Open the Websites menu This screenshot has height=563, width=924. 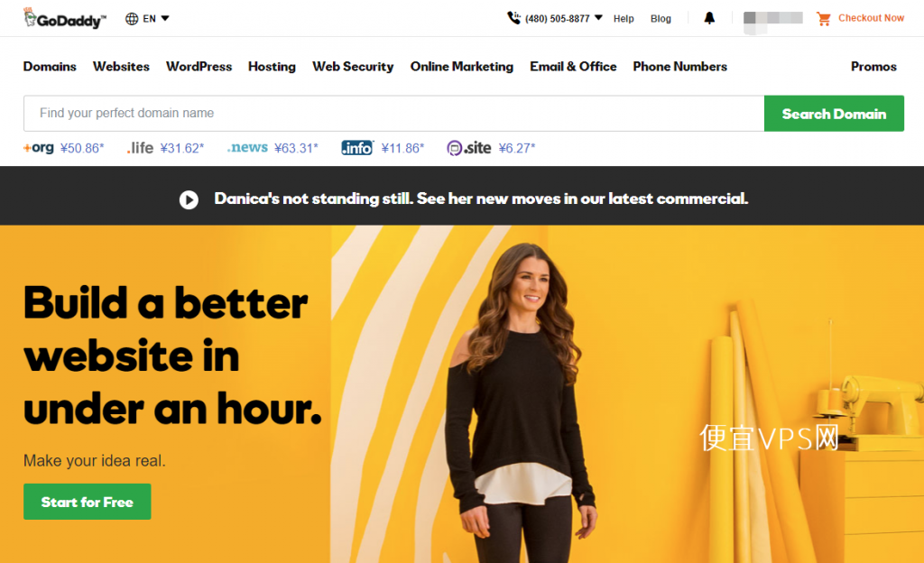[122, 67]
